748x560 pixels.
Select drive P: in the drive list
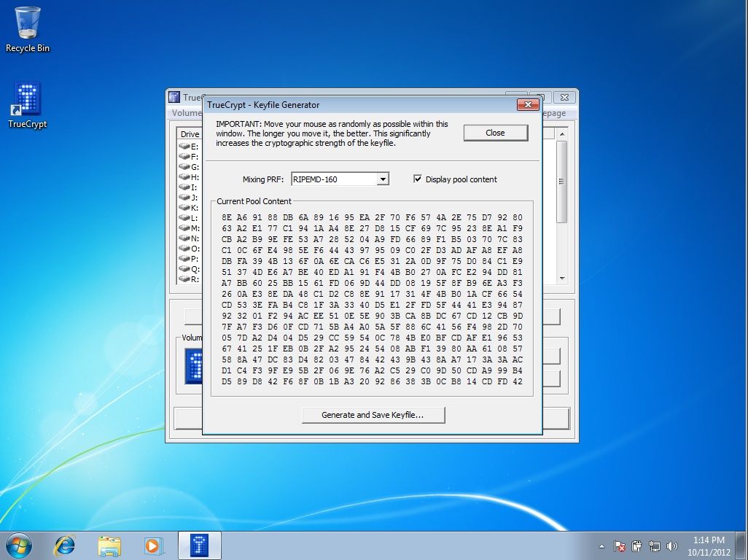(x=190, y=259)
